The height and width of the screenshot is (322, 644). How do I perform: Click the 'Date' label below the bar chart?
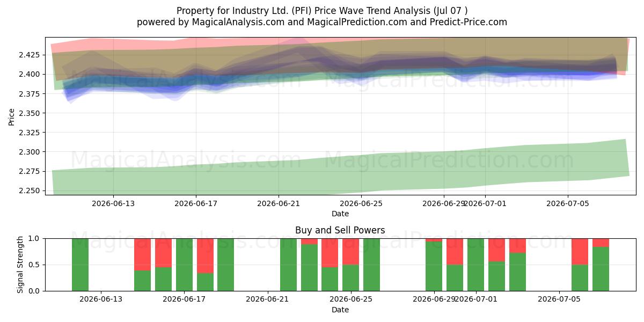tap(340, 310)
